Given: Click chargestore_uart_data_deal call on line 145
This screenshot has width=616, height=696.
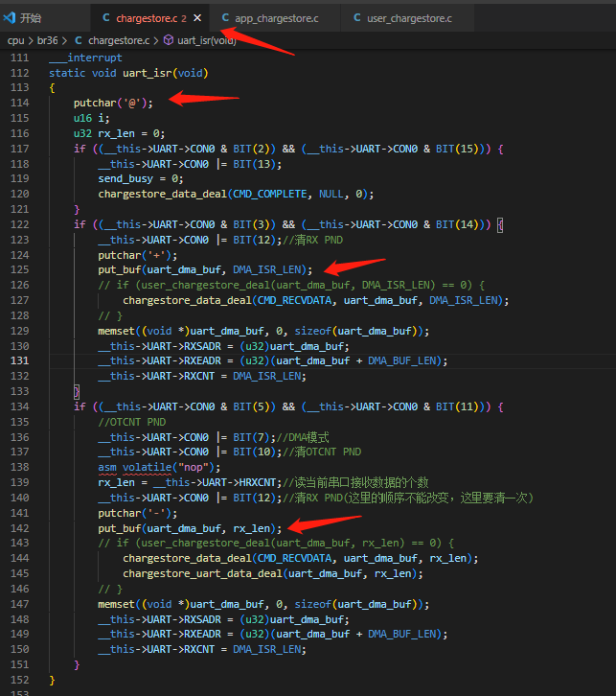Looking at the screenshot, I should [x=273, y=574].
